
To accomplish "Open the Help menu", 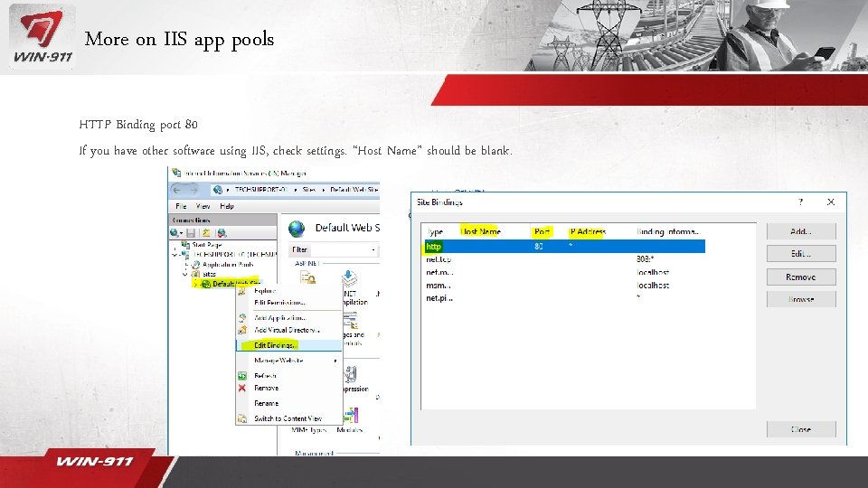I will point(227,206).
